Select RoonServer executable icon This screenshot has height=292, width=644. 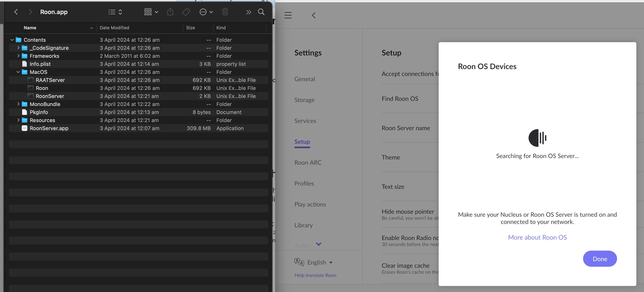[31, 96]
